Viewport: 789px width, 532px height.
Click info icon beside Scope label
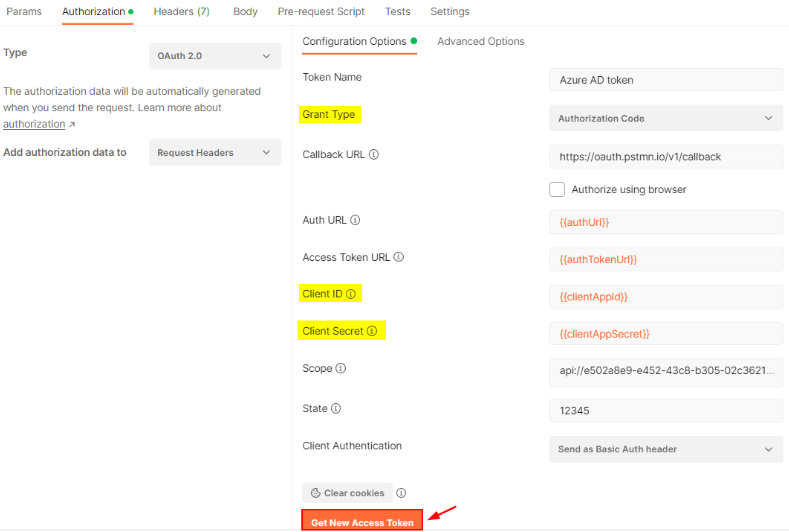coord(341,368)
